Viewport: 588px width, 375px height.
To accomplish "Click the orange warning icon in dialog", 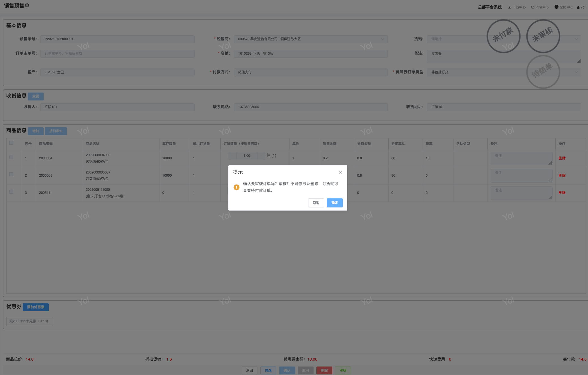I will tap(237, 187).
